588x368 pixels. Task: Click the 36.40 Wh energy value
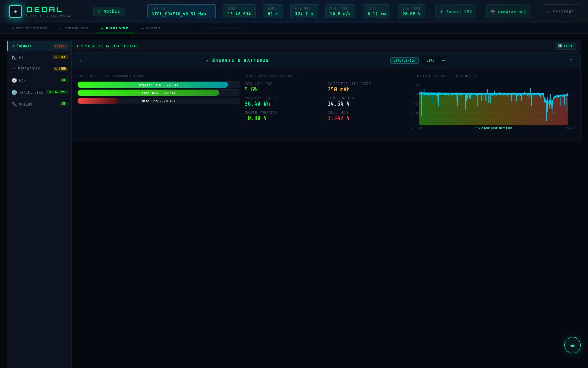click(x=257, y=104)
